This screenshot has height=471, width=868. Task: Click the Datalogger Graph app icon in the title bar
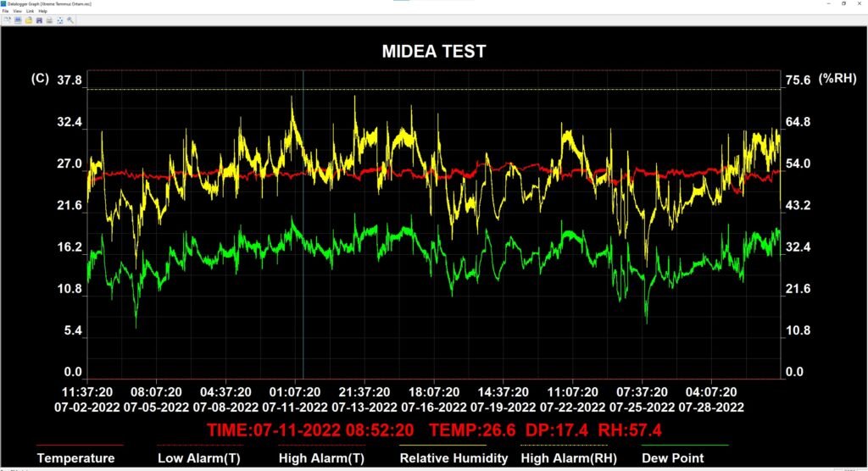click(3, 4)
